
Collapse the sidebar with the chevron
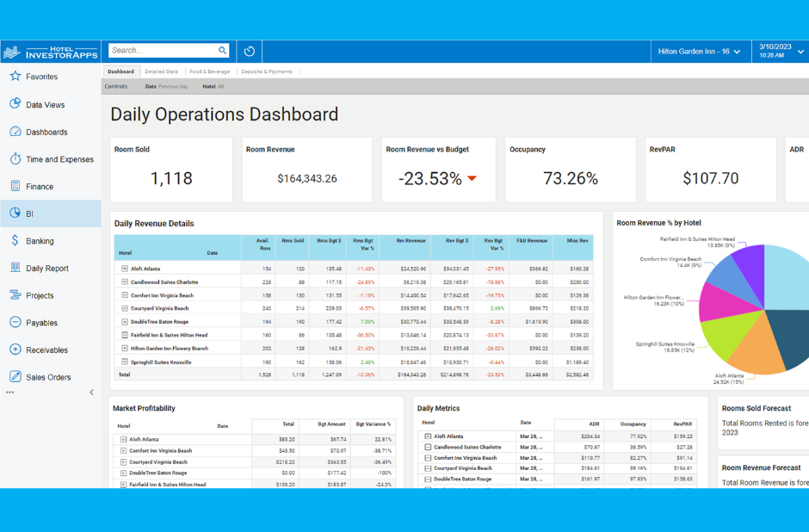coord(92,393)
